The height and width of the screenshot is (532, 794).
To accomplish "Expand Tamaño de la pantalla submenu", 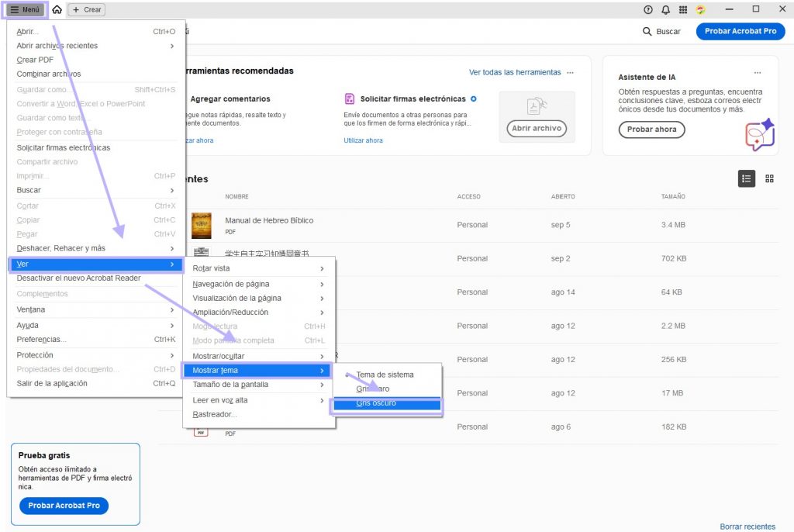I will tap(258, 385).
